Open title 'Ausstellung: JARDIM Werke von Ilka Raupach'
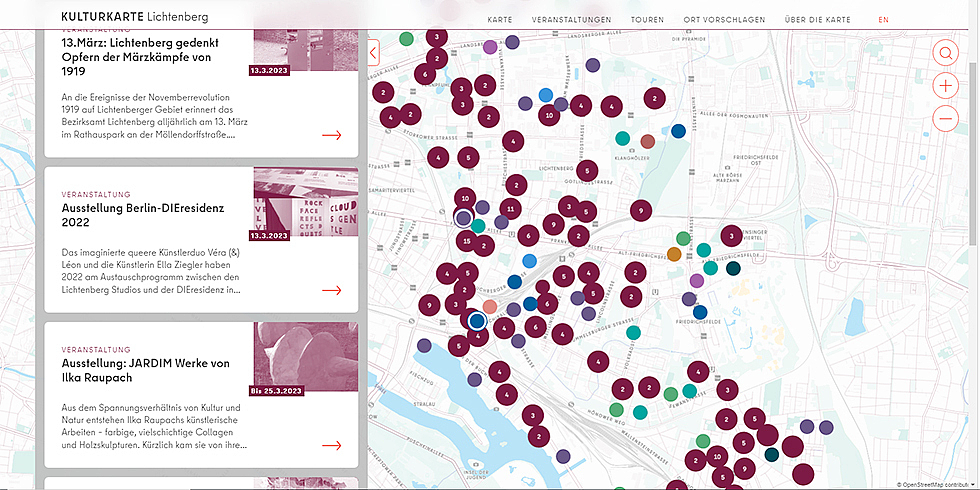The width and height of the screenshot is (980, 490). [x=146, y=370]
